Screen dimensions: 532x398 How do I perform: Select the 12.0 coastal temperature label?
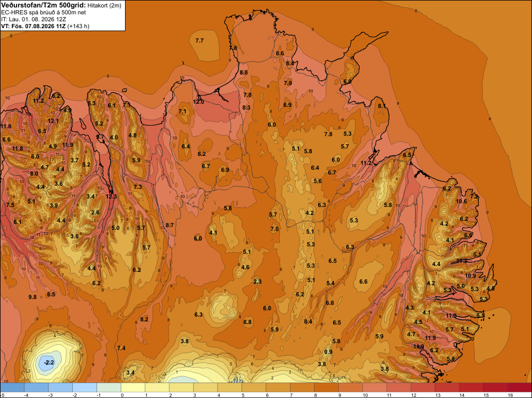[x=198, y=102]
